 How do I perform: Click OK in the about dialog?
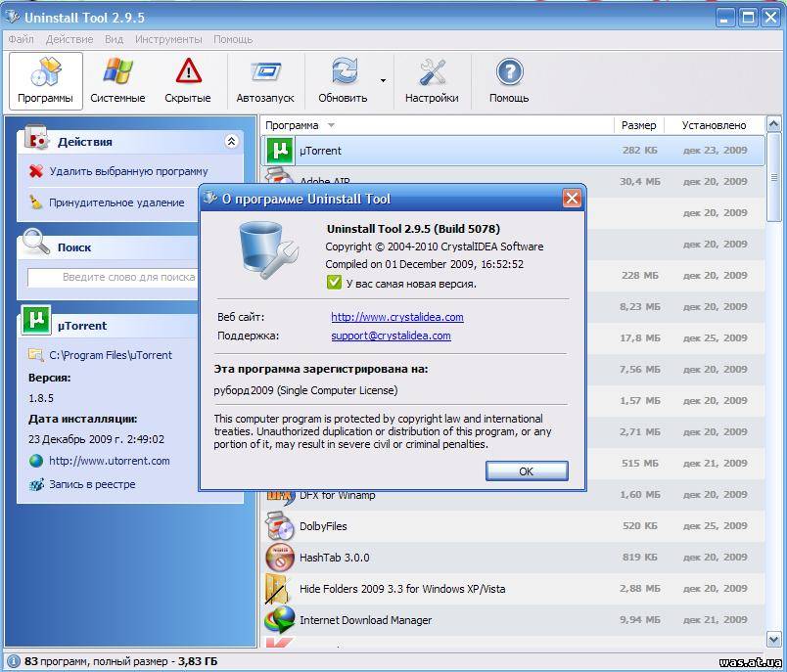(527, 471)
